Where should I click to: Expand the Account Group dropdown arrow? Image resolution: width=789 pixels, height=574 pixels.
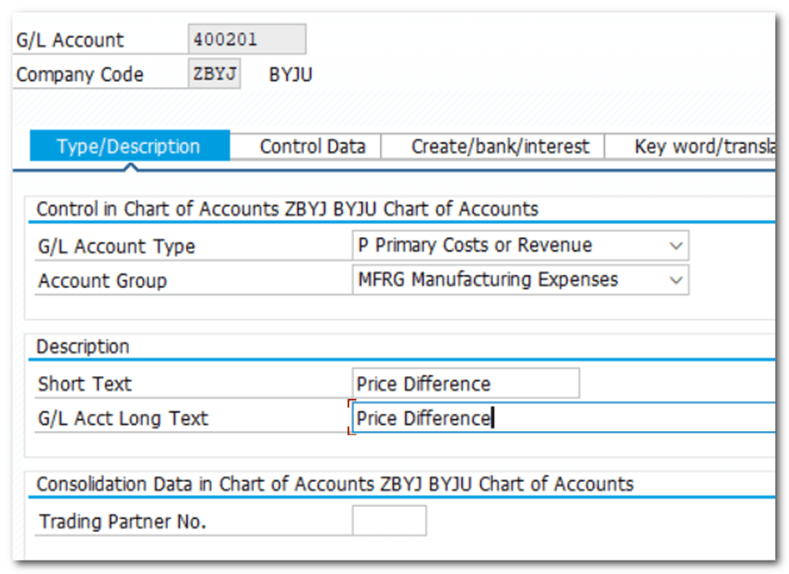tap(676, 280)
